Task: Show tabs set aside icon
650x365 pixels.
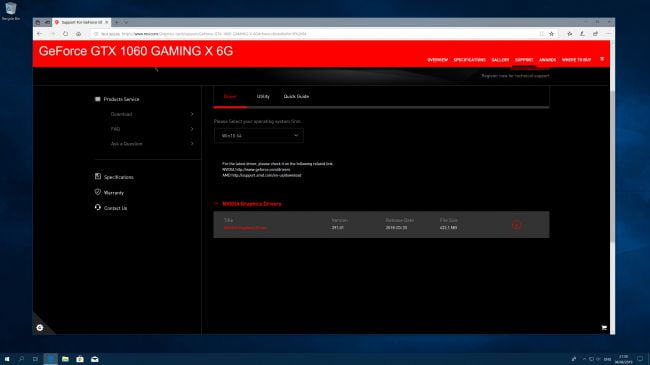Action: [x=38, y=22]
